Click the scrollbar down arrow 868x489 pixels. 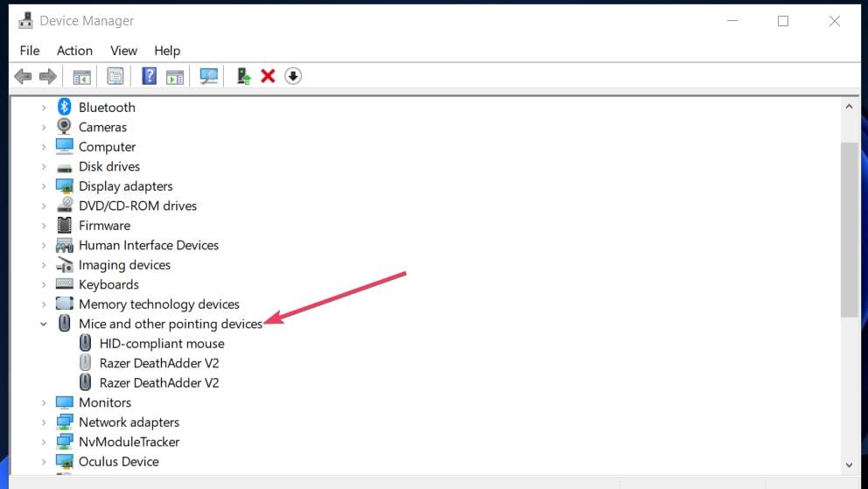[849, 465]
